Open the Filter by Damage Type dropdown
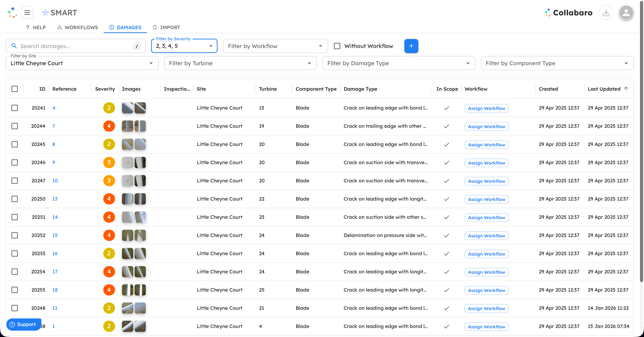 (x=398, y=63)
